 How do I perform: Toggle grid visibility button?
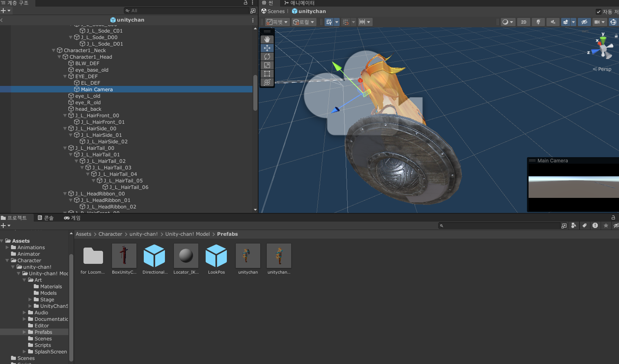pos(329,22)
